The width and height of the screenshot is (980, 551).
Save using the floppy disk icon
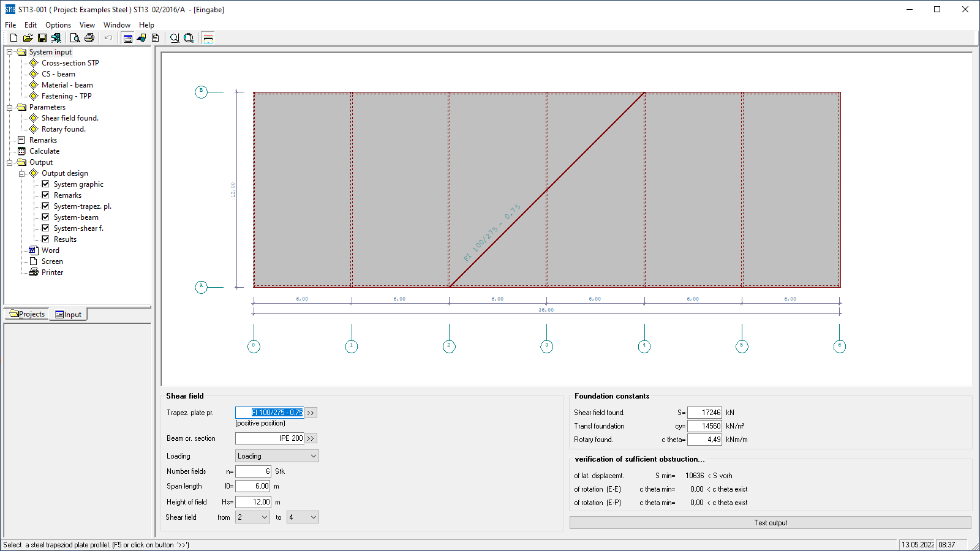click(42, 38)
